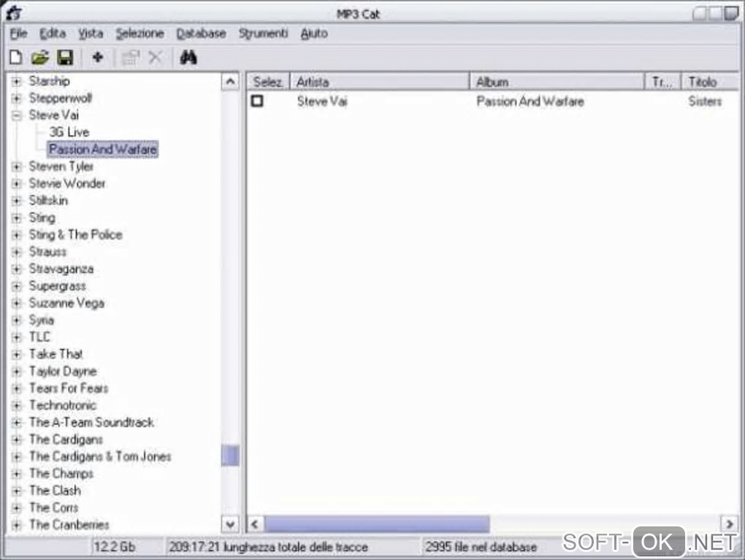Select The Clash in the tree
745x560 pixels.
(x=55, y=491)
